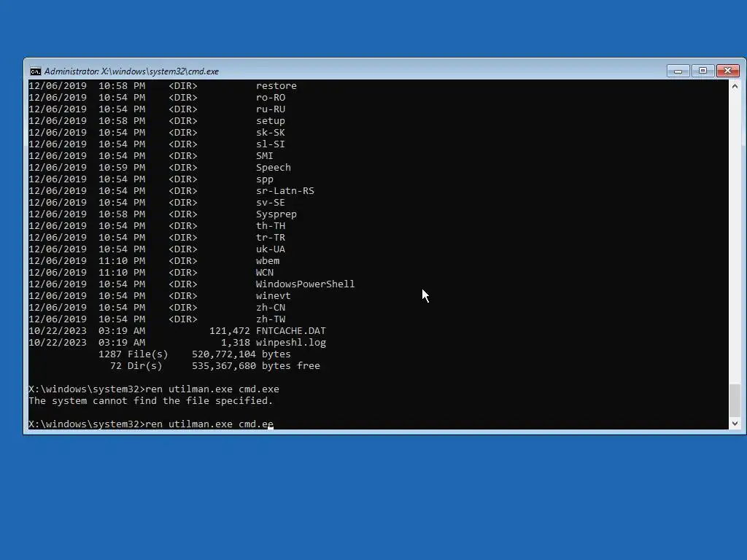Click the '11:10 PM' time on wbem row

click(122, 260)
